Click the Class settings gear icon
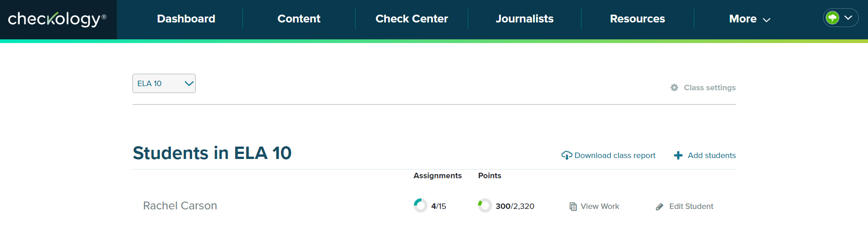This screenshot has height=230, width=868. point(674,88)
